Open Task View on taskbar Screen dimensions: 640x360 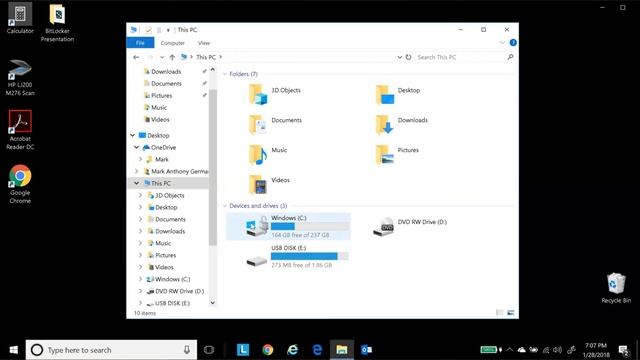(209, 350)
